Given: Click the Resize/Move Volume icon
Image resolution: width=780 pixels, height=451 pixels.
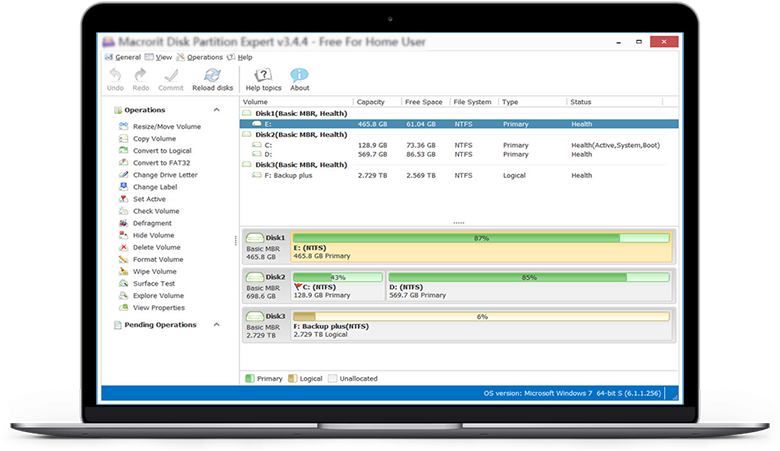Looking at the screenshot, I should tap(123, 126).
